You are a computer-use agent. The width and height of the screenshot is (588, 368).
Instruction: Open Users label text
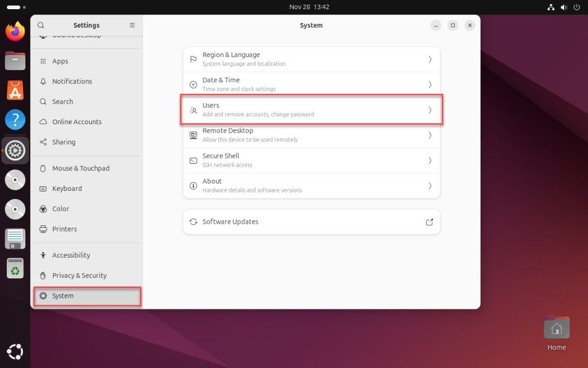[x=211, y=106]
